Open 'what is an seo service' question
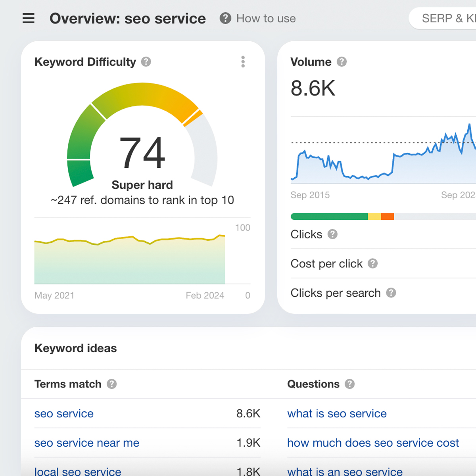This screenshot has width=476, height=476. coord(345,471)
